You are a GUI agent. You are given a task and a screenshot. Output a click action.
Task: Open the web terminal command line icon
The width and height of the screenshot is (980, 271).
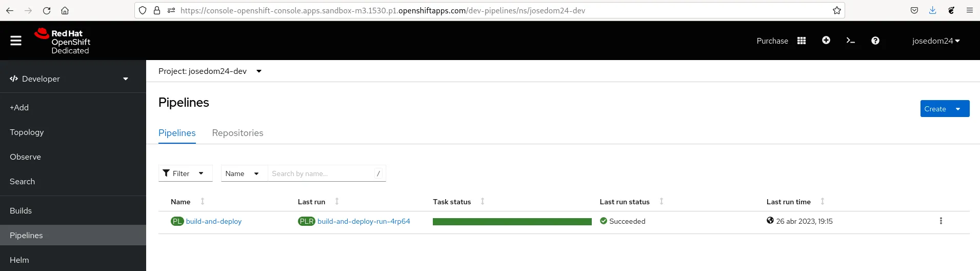(850, 41)
